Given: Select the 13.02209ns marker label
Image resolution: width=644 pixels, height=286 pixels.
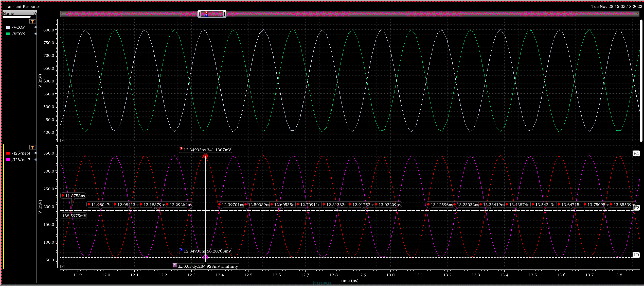Looking at the screenshot, I should coord(388,205).
